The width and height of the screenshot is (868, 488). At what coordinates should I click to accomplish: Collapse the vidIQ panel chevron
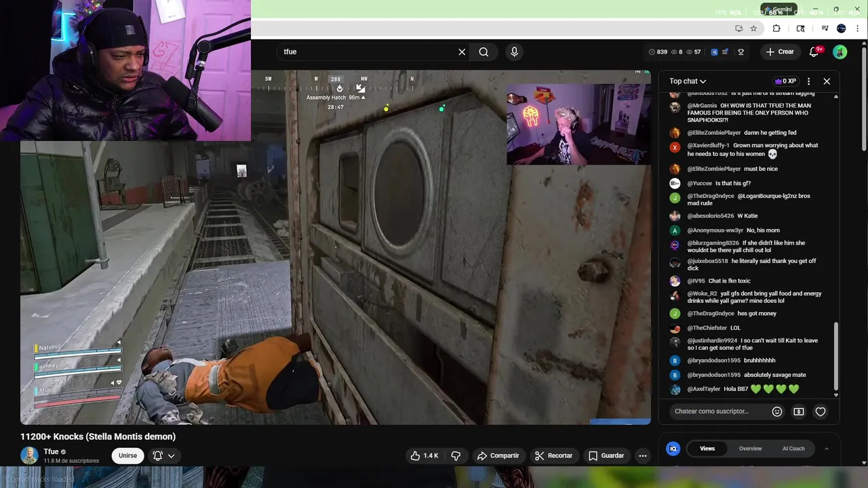827,449
